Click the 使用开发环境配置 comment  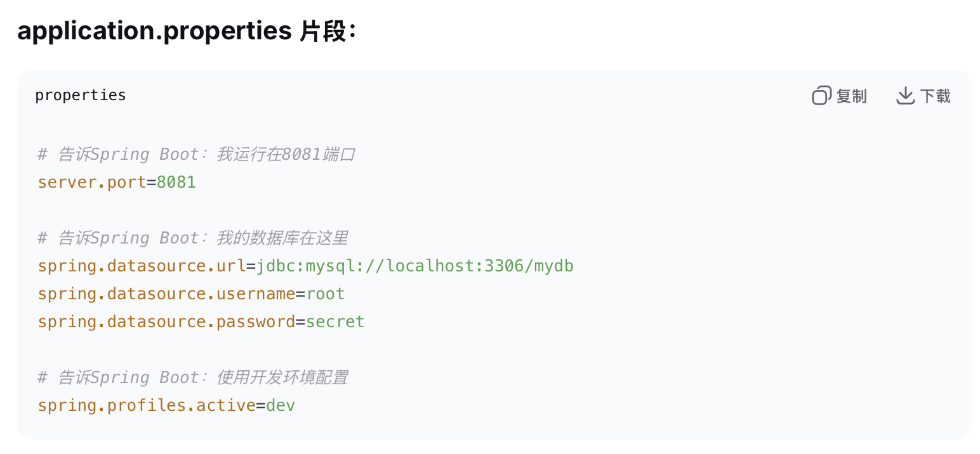point(192,377)
